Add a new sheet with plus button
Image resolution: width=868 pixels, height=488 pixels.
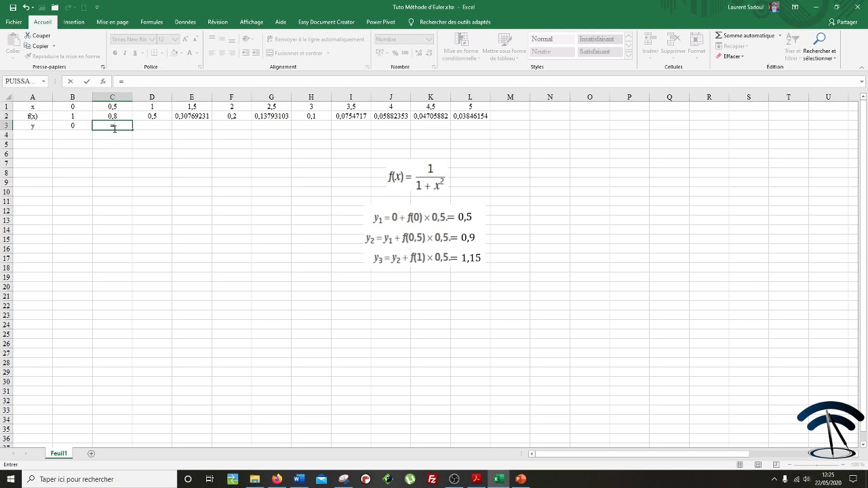coord(91,453)
